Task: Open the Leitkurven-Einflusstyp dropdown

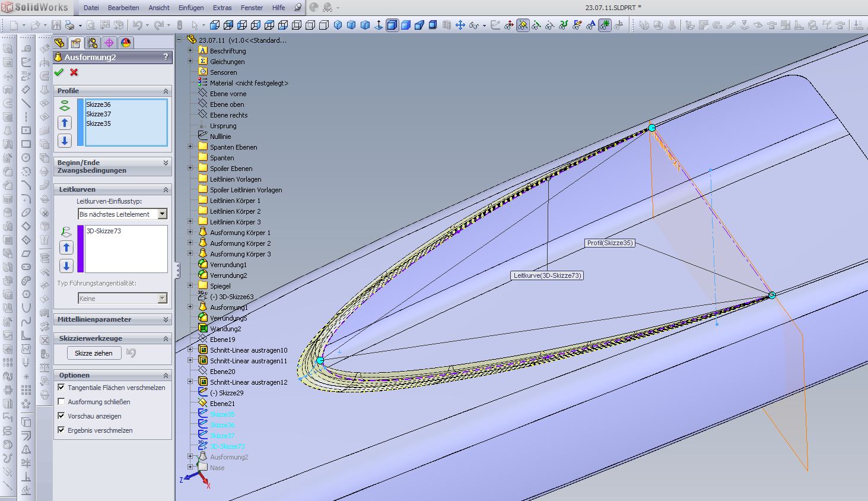Action: (x=162, y=214)
